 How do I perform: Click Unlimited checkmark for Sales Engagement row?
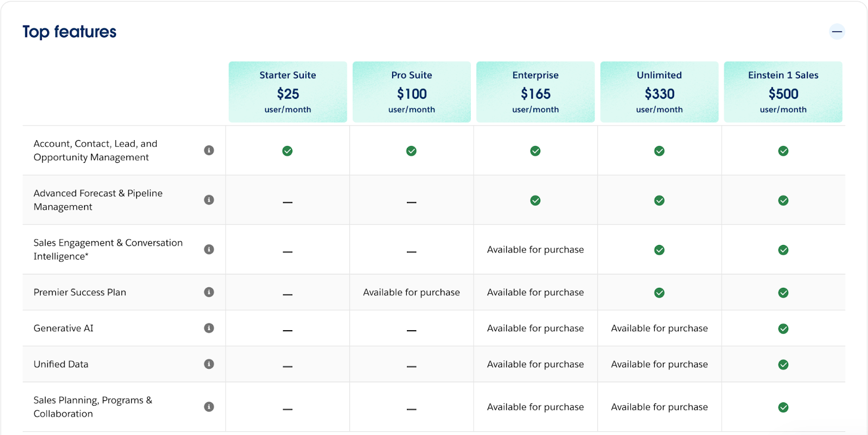659,250
